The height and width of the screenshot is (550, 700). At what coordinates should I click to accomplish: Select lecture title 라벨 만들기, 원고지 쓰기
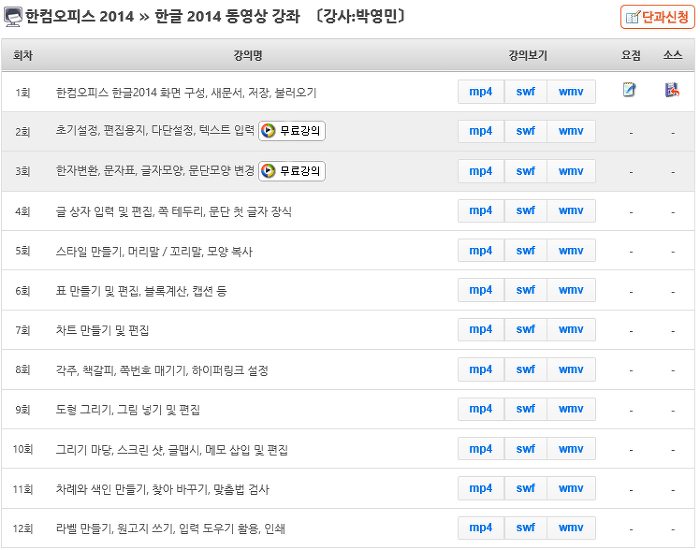[171, 529]
